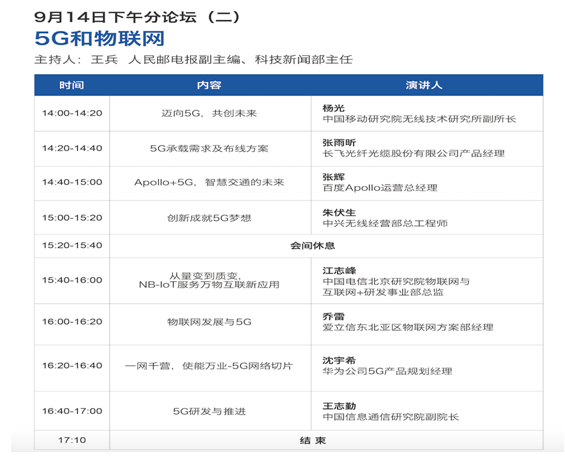This screenshot has height=472, width=565.
Task: Select the speaker name 乔雷
Action: click(333, 316)
